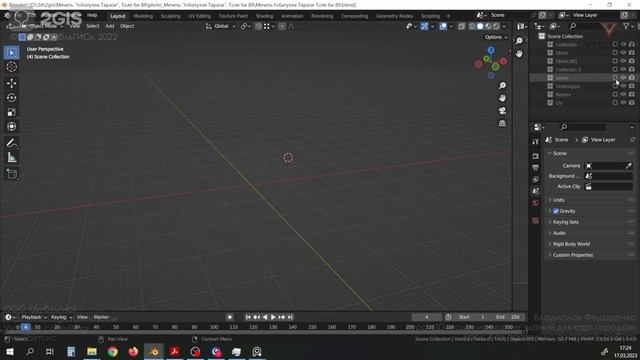Open Windows Start menu
Viewport: 640px width, 360px height.
[x=9, y=351]
